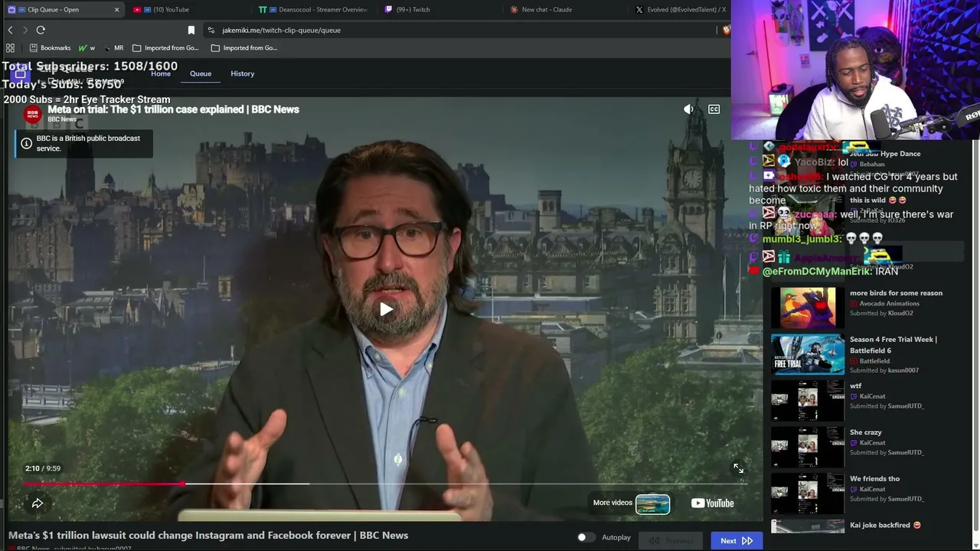Open the Bookmarks folder in bookmarks bar

(x=50, y=47)
